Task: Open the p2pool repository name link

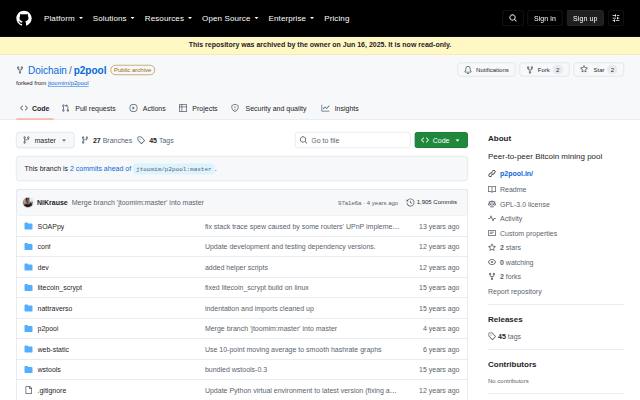Action: point(90,70)
